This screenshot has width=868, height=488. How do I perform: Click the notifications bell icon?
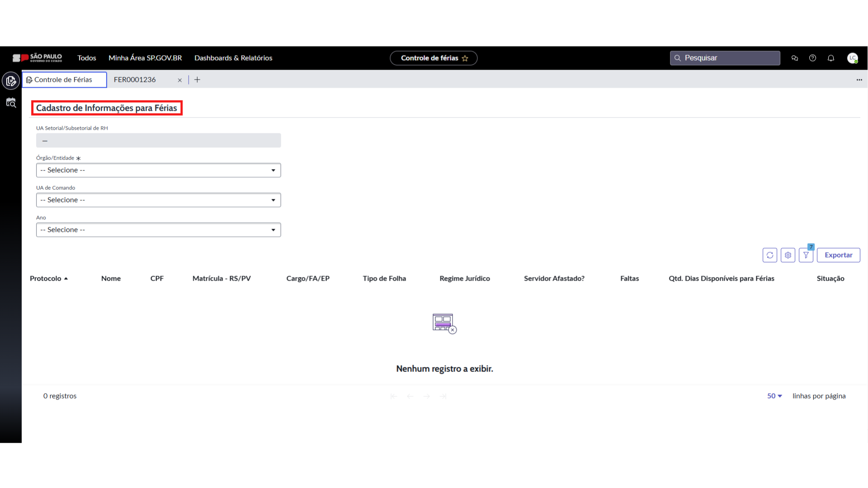[x=830, y=58]
